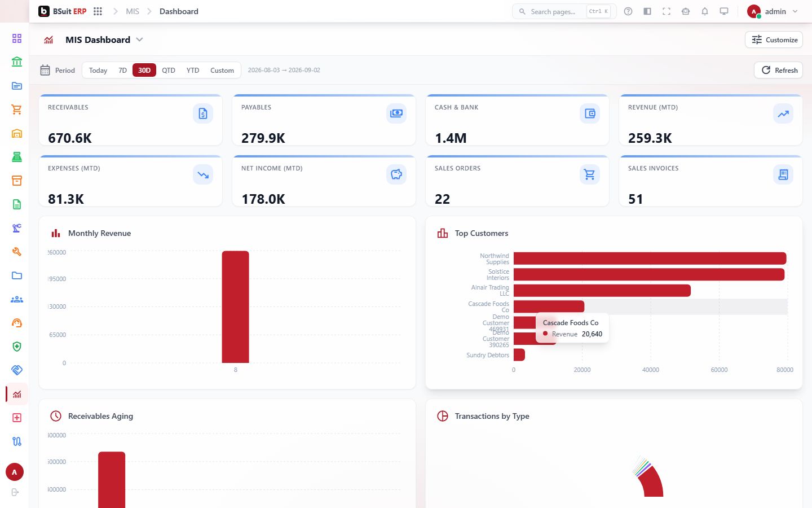Click the BSuit ERP logo
The width and height of the screenshot is (812, 508).
pos(62,11)
